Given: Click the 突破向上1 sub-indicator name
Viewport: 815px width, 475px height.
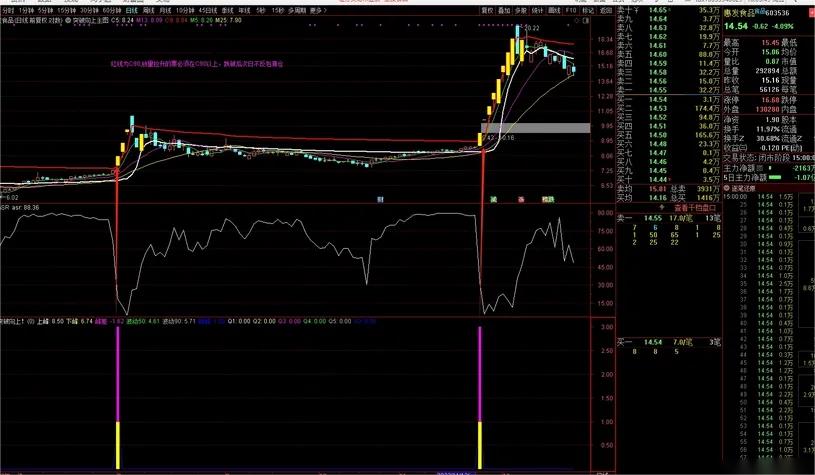Looking at the screenshot, I should coord(13,321).
